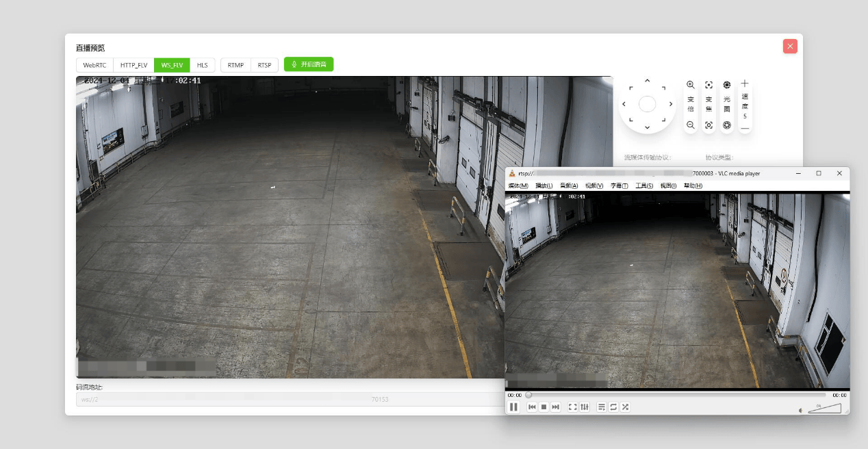Switch to HTTP_FLV stream tab
The width and height of the screenshot is (868, 449).
133,65
